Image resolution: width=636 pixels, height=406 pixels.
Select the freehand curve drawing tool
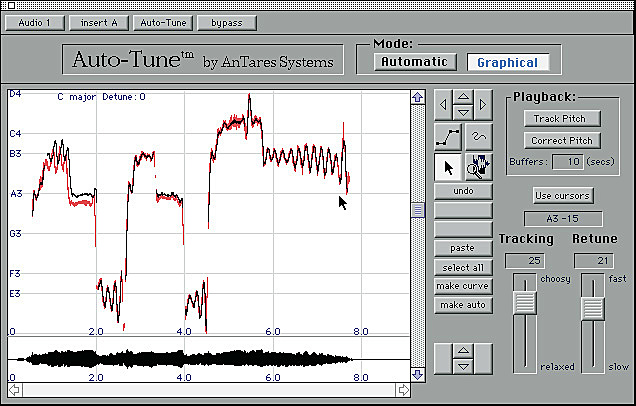pos(479,137)
